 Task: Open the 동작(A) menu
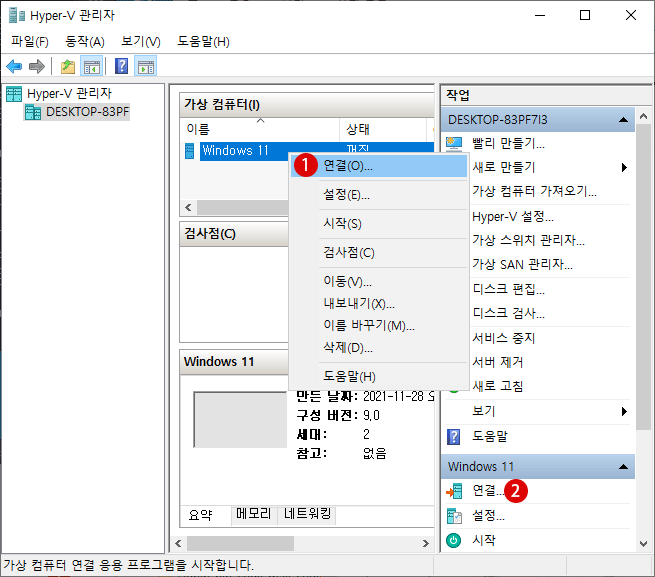point(85,41)
